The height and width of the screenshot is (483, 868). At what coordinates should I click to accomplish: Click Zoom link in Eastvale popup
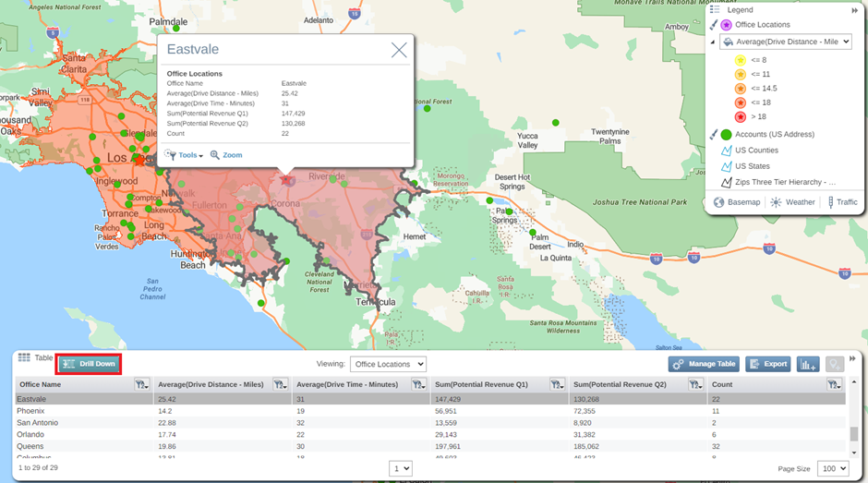pos(226,155)
